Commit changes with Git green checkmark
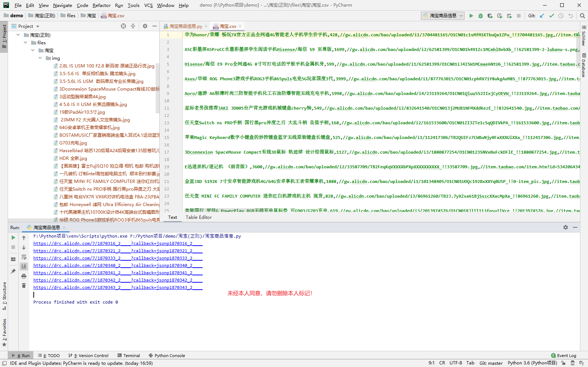 [x=551, y=16]
